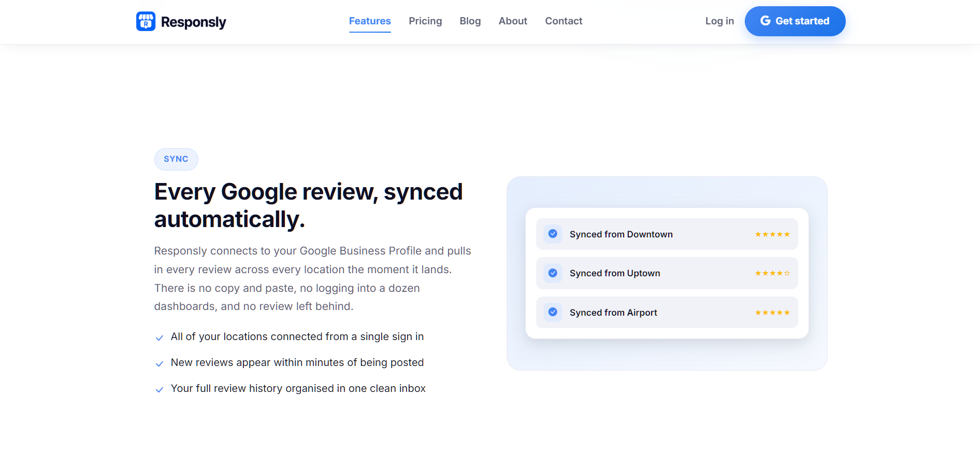Screen dimensions: 980x465
Task: Click the blue check icon beside Synced from Downtown
Action: [553, 234]
